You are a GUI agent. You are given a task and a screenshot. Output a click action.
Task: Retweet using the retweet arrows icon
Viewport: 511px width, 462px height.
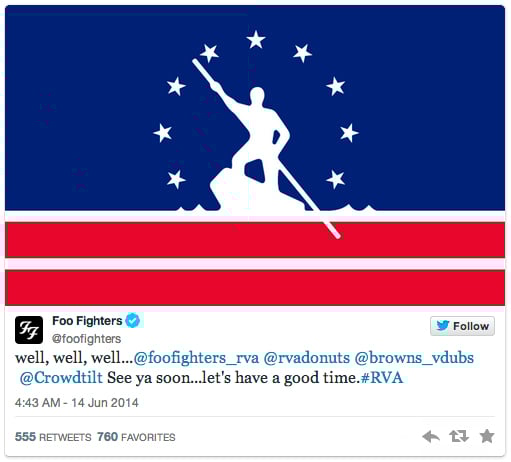tap(459, 436)
